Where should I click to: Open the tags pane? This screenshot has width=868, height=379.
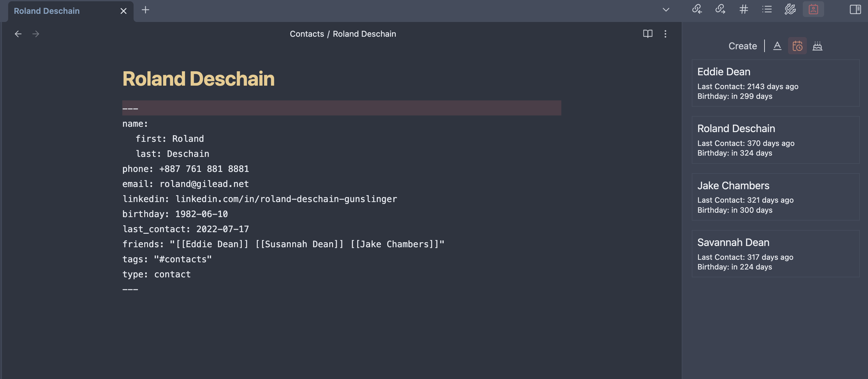pyautogui.click(x=744, y=9)
